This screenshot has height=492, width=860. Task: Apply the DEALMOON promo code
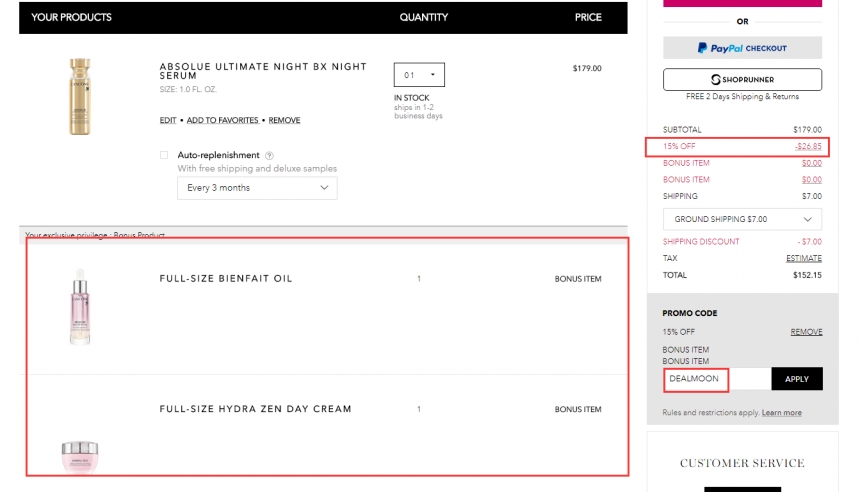[796, 379]
